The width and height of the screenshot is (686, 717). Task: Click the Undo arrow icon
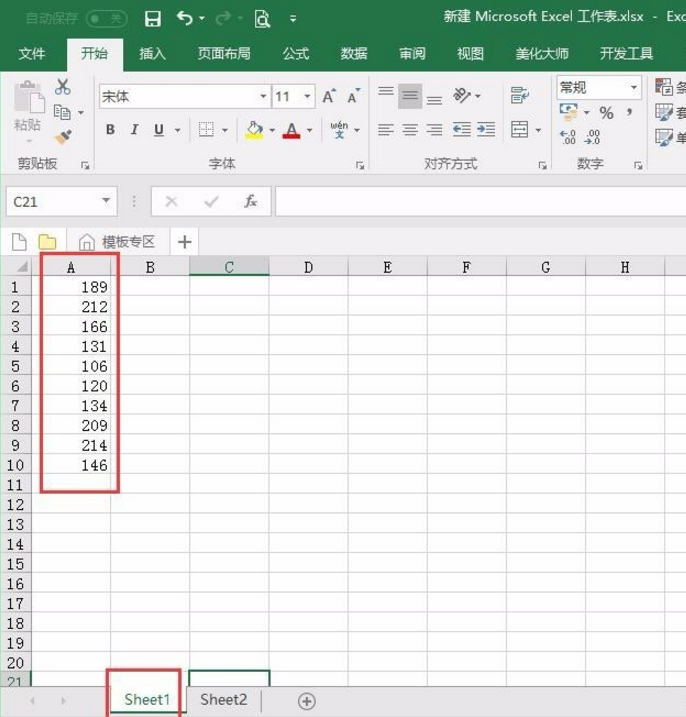(x=185, y=18)
